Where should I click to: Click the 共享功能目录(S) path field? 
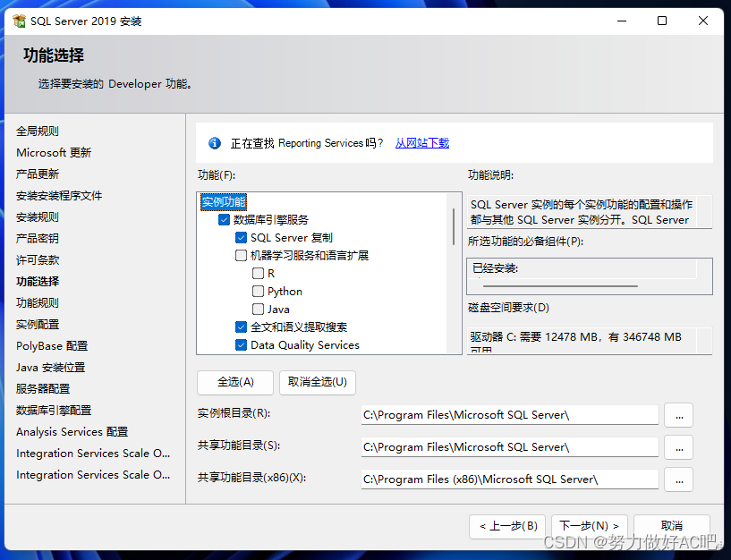(510, 447)
